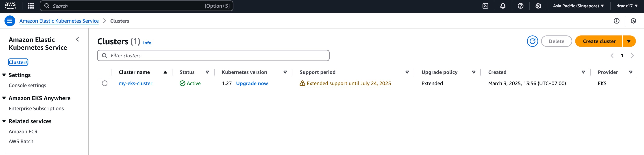Open the my-eks-cluster link
Screen dimensions: 644x155
click(x=135, y=83)
